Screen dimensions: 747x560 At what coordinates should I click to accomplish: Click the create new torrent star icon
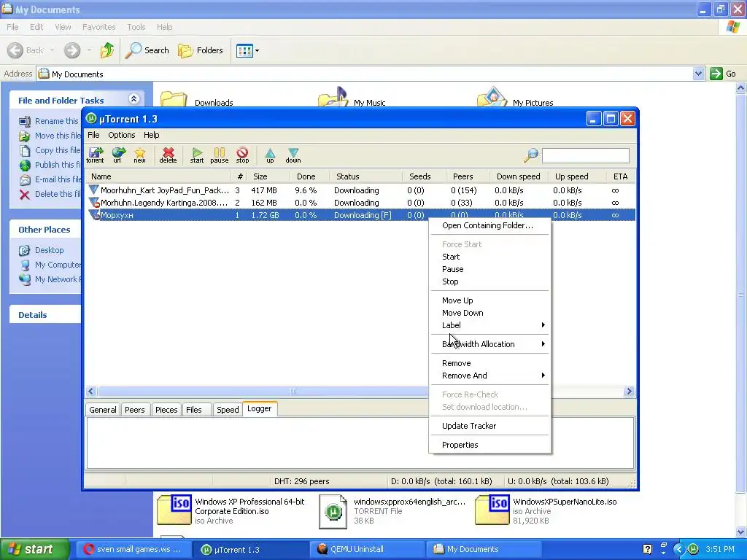tap(139, 155)
